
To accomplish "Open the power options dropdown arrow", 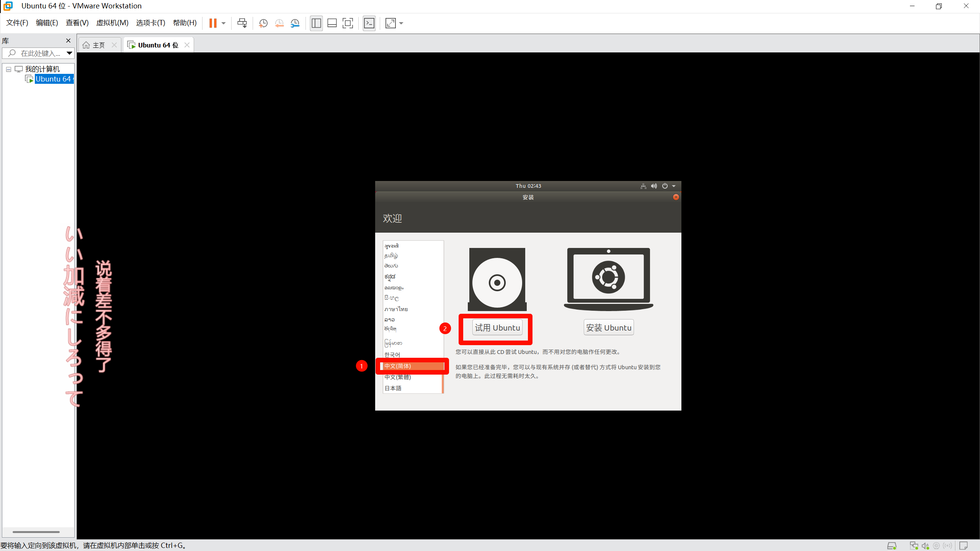I will pos(224,23).
